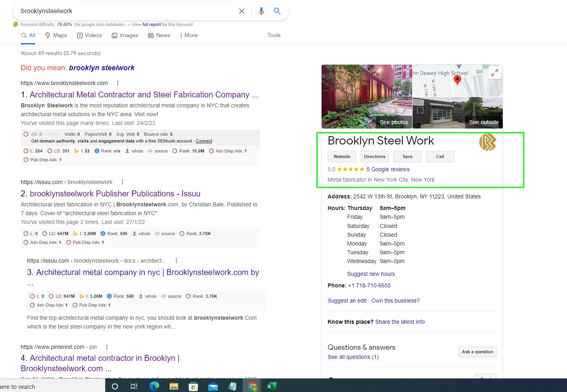Click the Bing I: 22 index metric

coord(82,151)
